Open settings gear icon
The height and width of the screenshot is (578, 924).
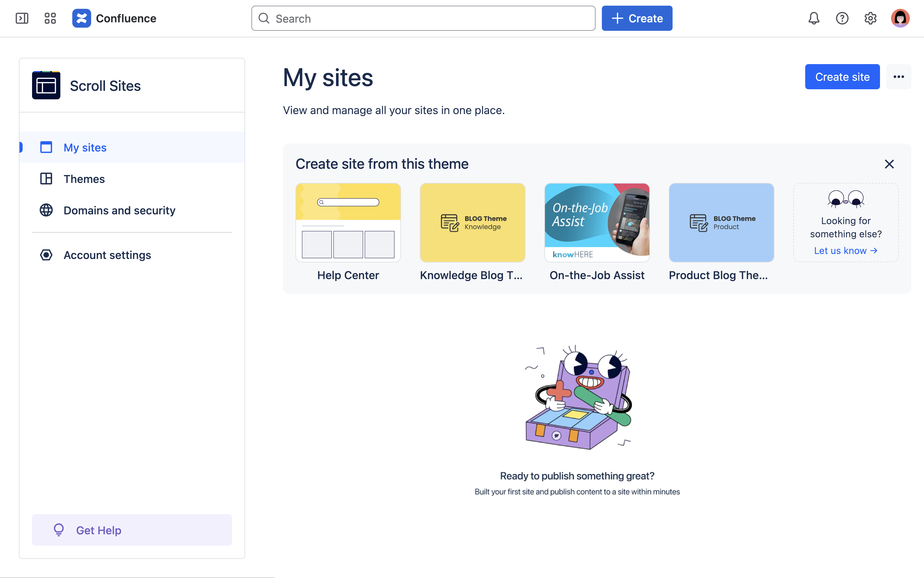(870, 18)
